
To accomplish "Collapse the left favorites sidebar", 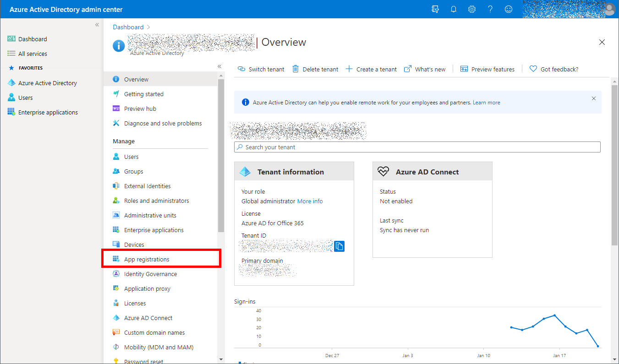I will pyautogui.click(x=97, y=25).
